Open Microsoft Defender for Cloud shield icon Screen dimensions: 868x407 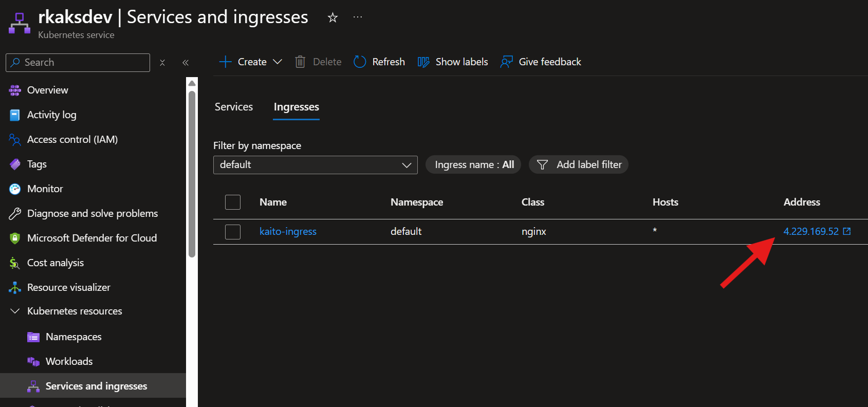click(15, 238)
